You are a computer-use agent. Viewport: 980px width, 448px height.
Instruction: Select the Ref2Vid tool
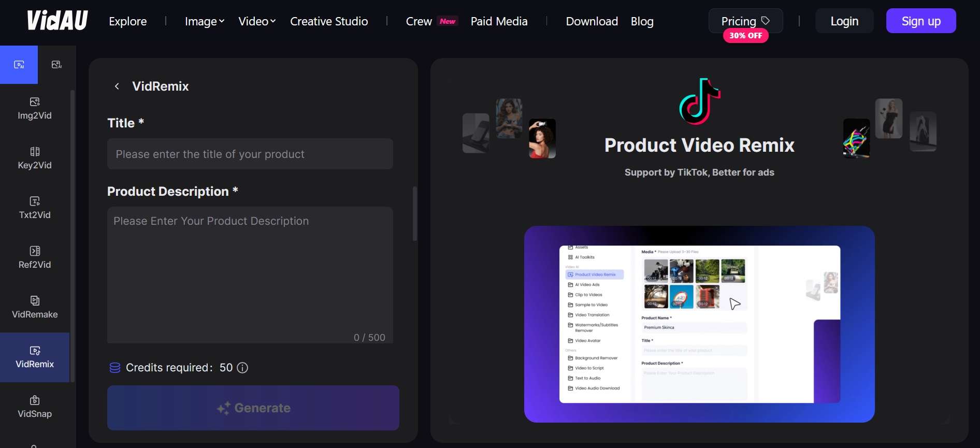pyautogui.click(x=35, y=258)
